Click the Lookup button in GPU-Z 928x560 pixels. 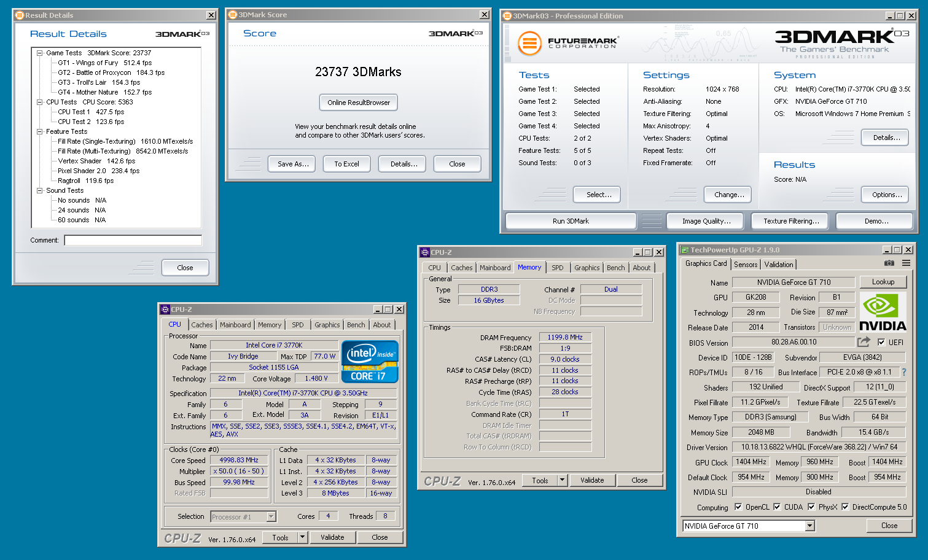tap(883, 282)
